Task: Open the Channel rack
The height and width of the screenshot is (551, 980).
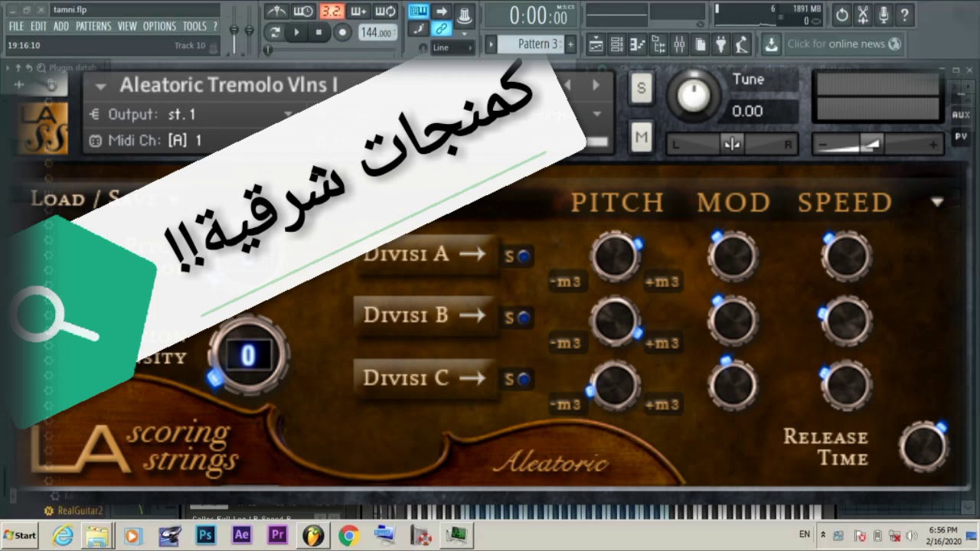Action: click(x=616, y=45)
